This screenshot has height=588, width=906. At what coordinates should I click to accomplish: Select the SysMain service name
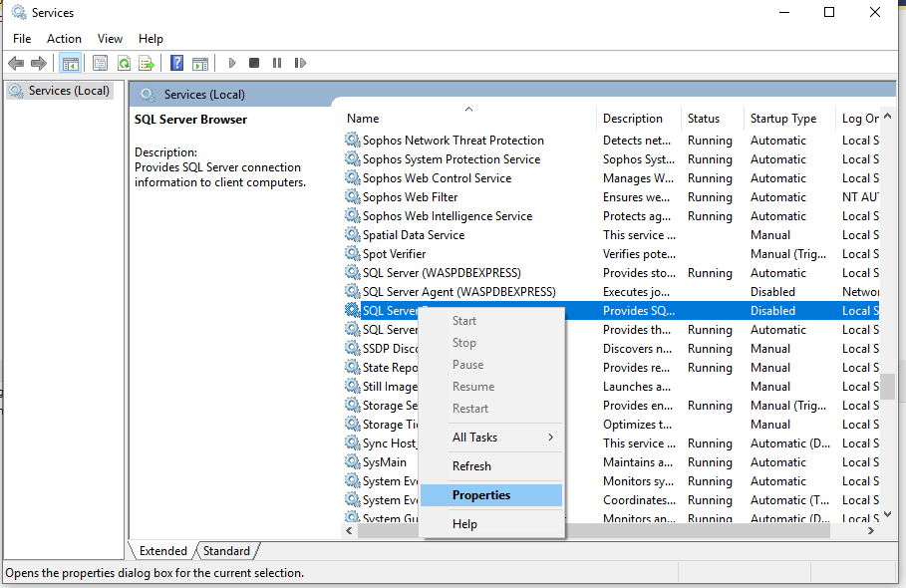coord(385,462)
